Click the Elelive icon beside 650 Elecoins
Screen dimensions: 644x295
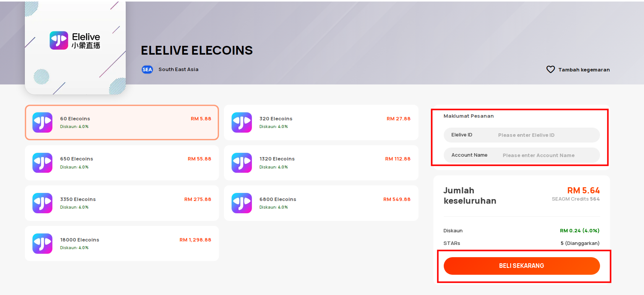click(42, 163)
